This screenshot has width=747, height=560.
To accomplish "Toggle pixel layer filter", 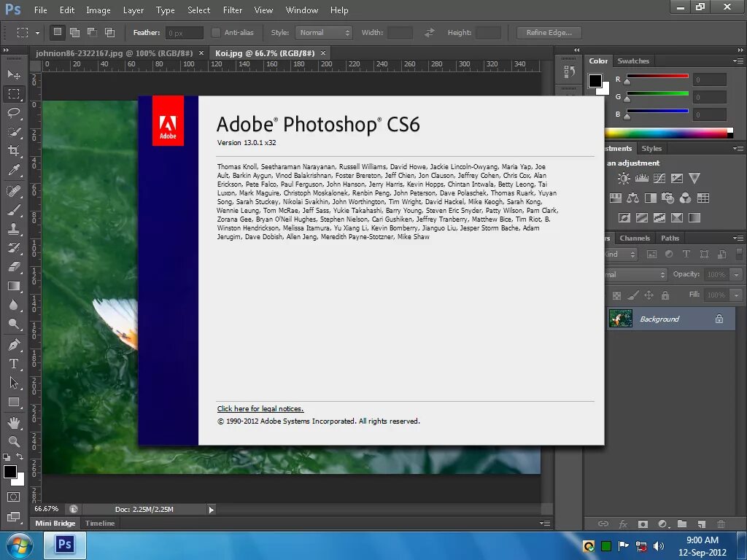I will click(651, 254).
